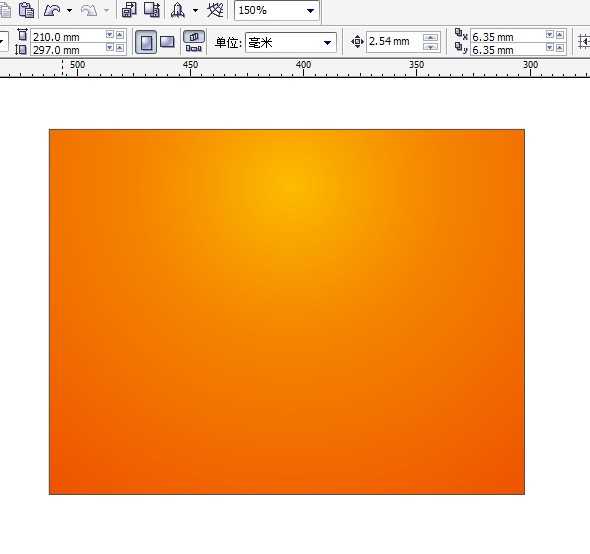Viewport: 590px width, 554px height.
Task: Select portrait page orientation
Action: [146, 42]
